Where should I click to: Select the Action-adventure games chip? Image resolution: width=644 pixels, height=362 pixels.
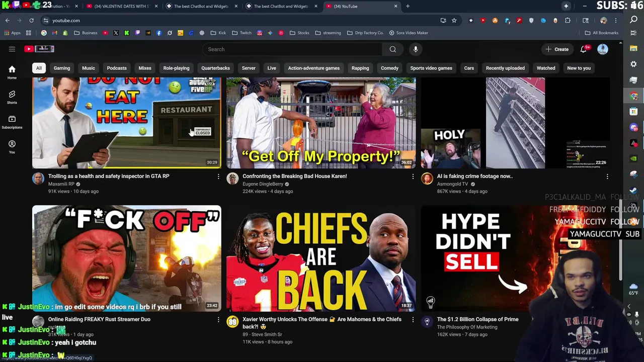click(x=313, y=68)
